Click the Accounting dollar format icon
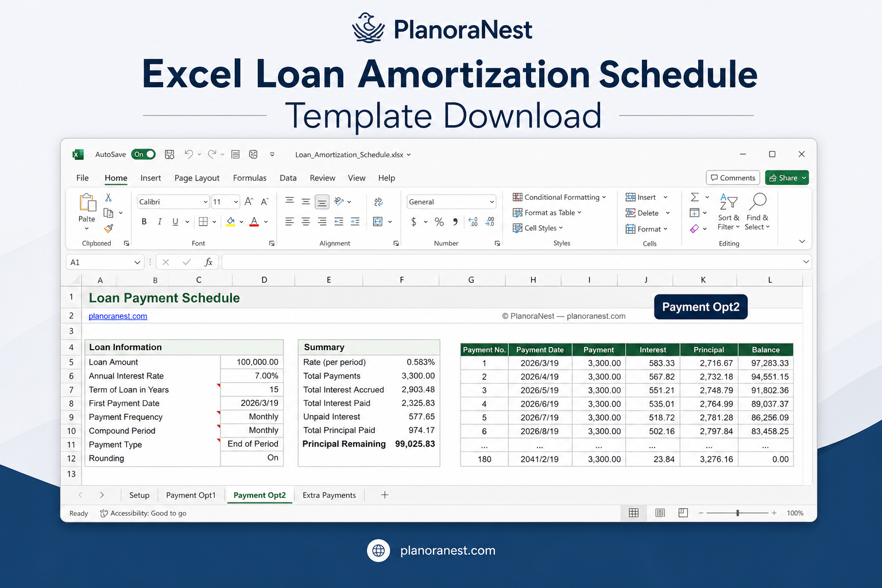Image resolution: width=882 pixels, height=588 pixels. pos(413,222)
